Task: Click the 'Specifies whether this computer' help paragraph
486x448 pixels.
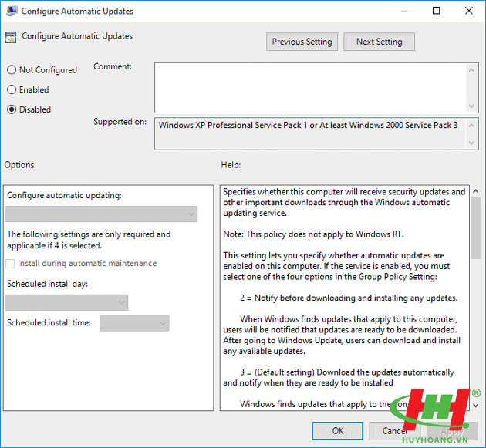Action: 344,202
